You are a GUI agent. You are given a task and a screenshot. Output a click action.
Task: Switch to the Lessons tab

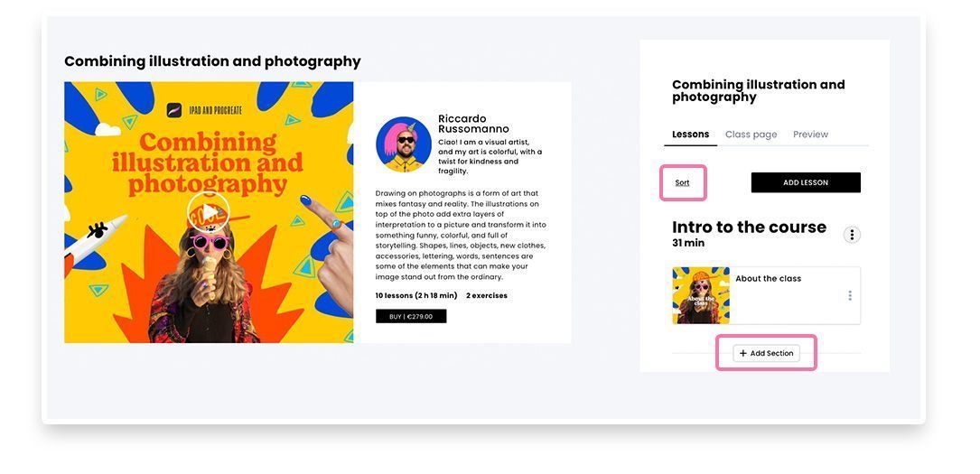point(690,135)
